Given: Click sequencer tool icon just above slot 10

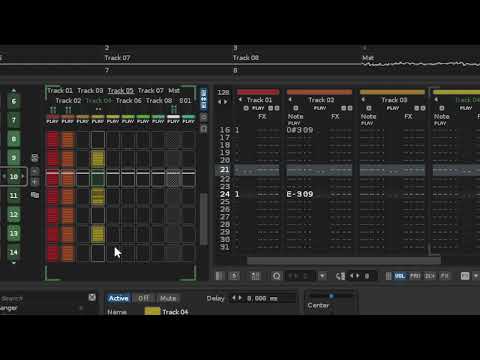Looking at the screenshot, I should [x=35, y=171].
